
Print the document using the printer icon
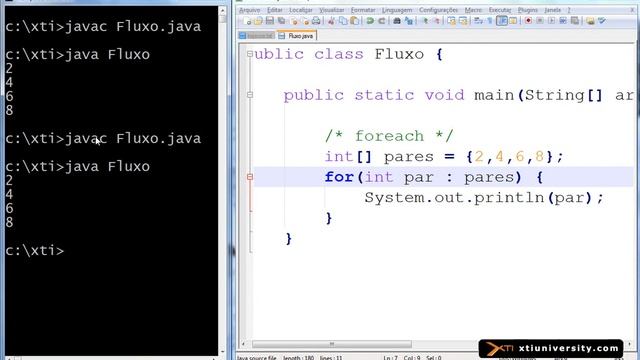pos(316,21)
